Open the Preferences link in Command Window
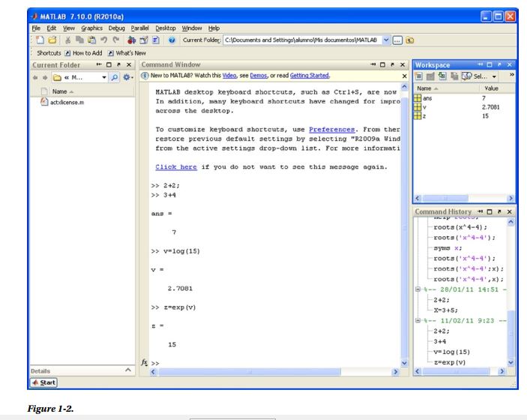This screenshot has width=527, height=420. tap(332, 130)
